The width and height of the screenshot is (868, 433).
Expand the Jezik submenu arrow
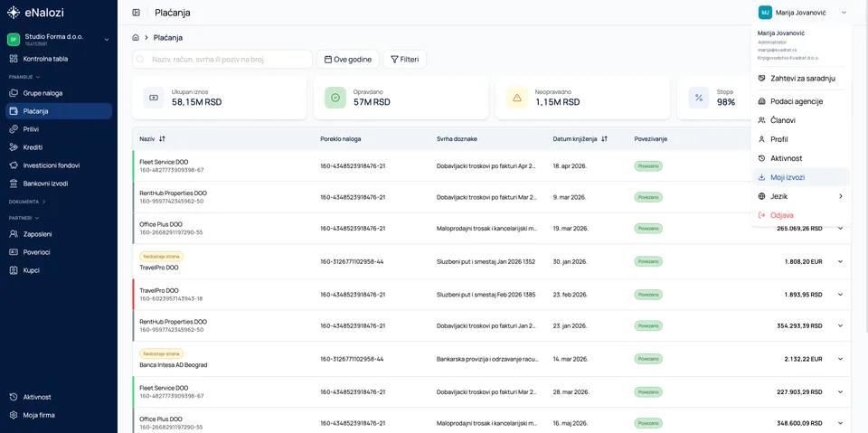tap(840, 196)
